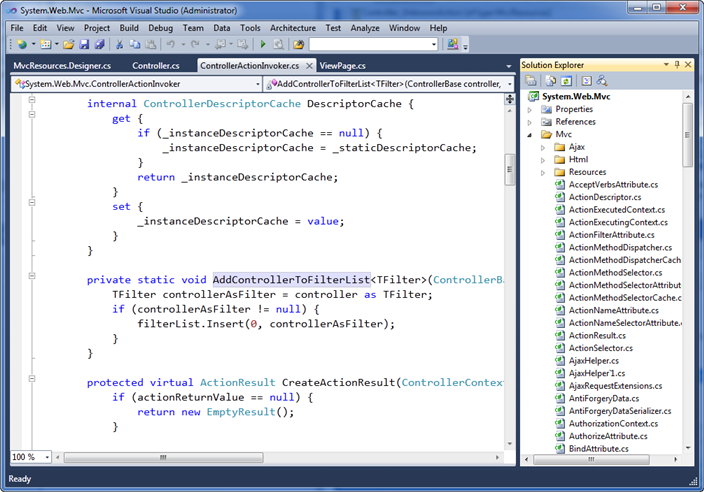Click the editor horizontal scrollbar thumb
Viewport: 704px width, 492px height.
coord(163,457)
